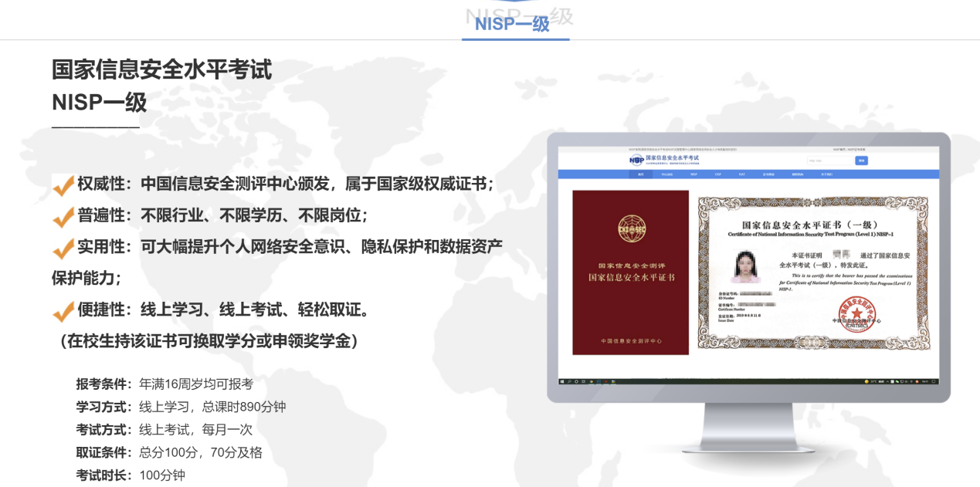Click the orange checkmark beside 便捷性
This screenshot has height=487, width=980.
[x=63, y=311]
